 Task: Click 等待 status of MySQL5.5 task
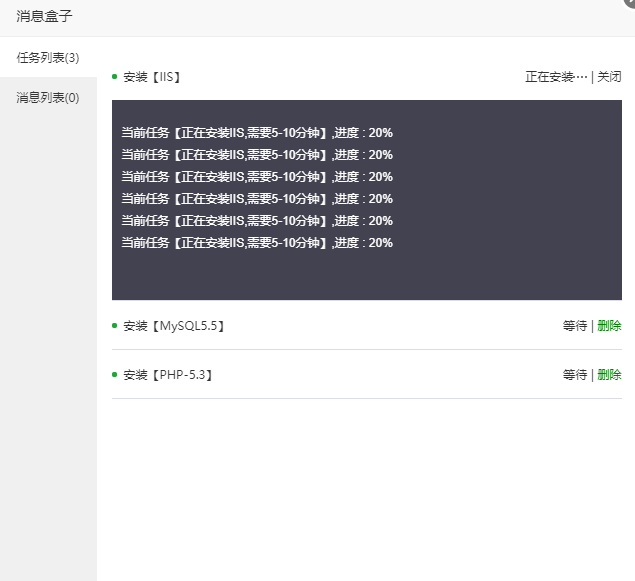(575, 326)
